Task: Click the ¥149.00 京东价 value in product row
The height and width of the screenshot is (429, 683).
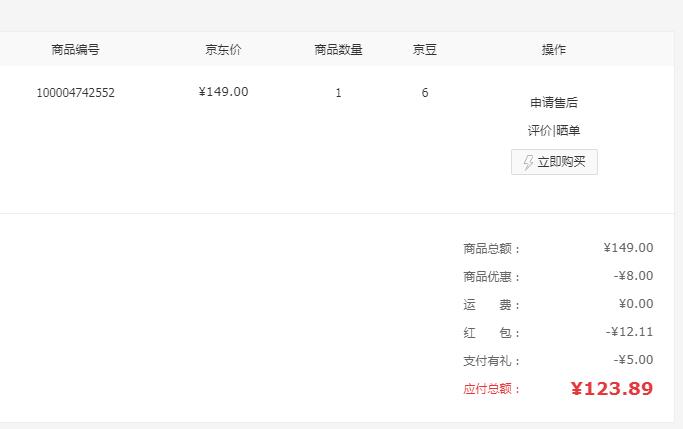Action: coord(223,92)
